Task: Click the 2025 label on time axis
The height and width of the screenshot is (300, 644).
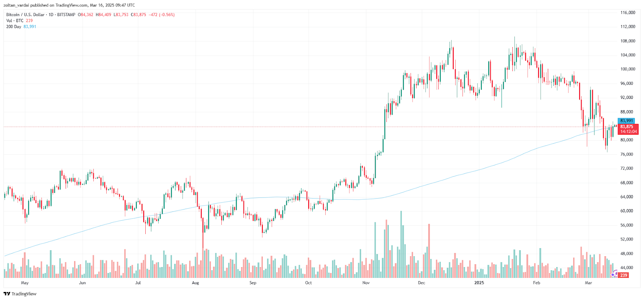Action: tap(479, 283)
